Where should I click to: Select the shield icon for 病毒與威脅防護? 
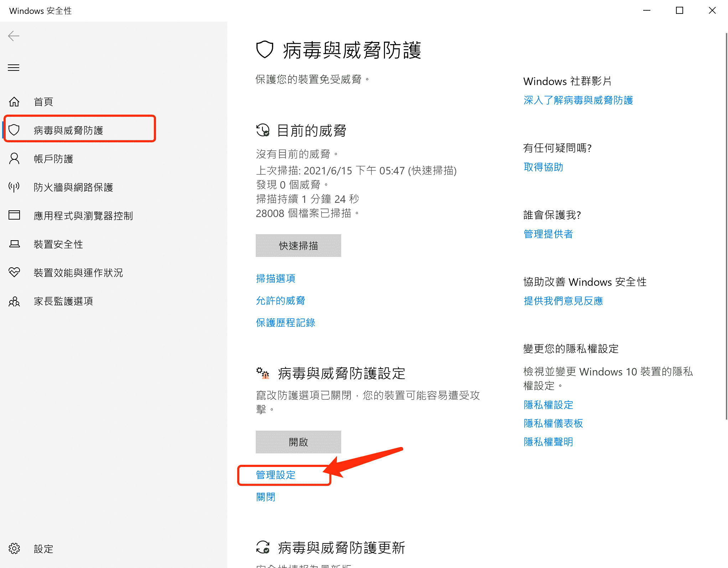[14, 130]
